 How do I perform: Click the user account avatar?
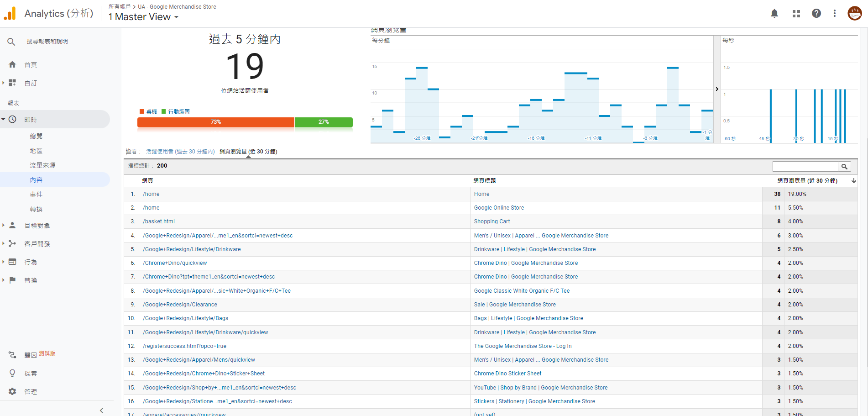coord(854,14)
